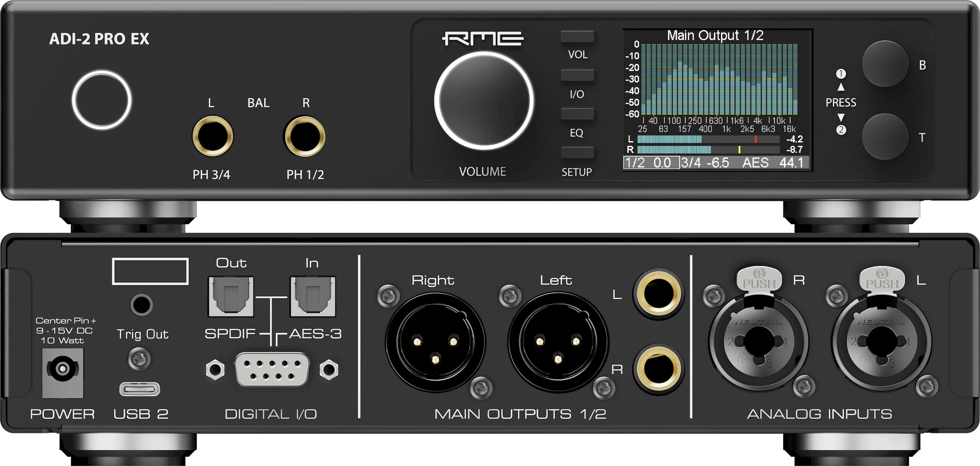Click the round power button under ADI-2 PRO EX

102,100
